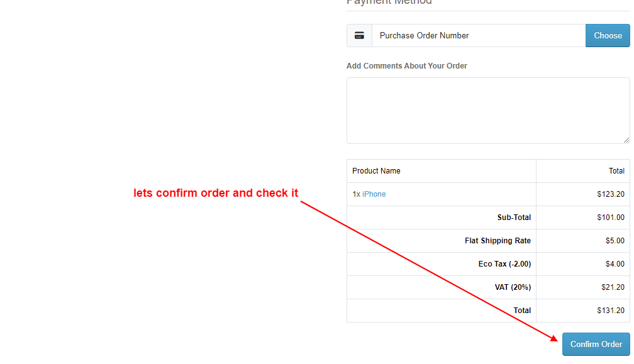Click the Eco Tax (-2.00) label

[504, 264]
